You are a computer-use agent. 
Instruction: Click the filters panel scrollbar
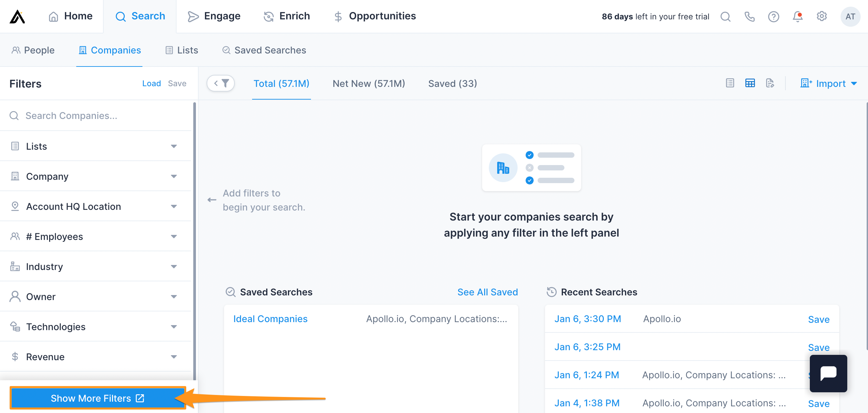point(194,241)
